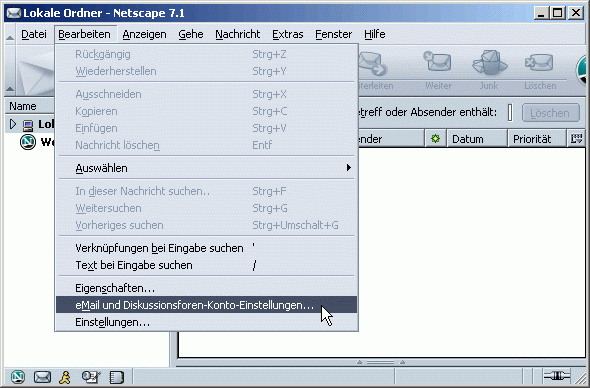Click the Netscape mail title bar icon
Viewport: 590px width, 388px height.
pos(14,13)
